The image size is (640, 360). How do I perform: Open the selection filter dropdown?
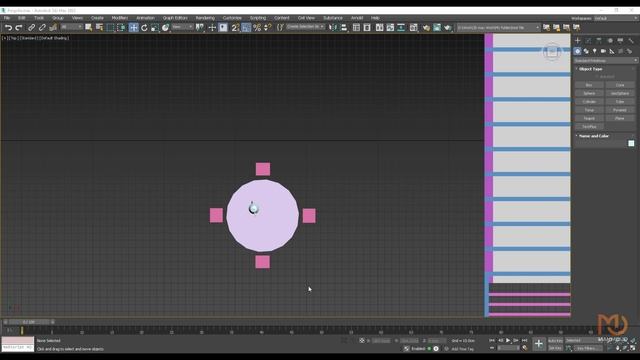click(71, 27)
